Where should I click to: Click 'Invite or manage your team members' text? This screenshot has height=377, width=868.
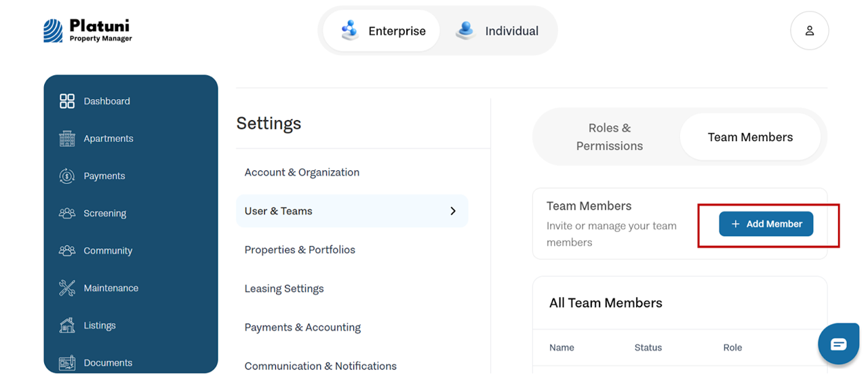[x=612, y=234]
